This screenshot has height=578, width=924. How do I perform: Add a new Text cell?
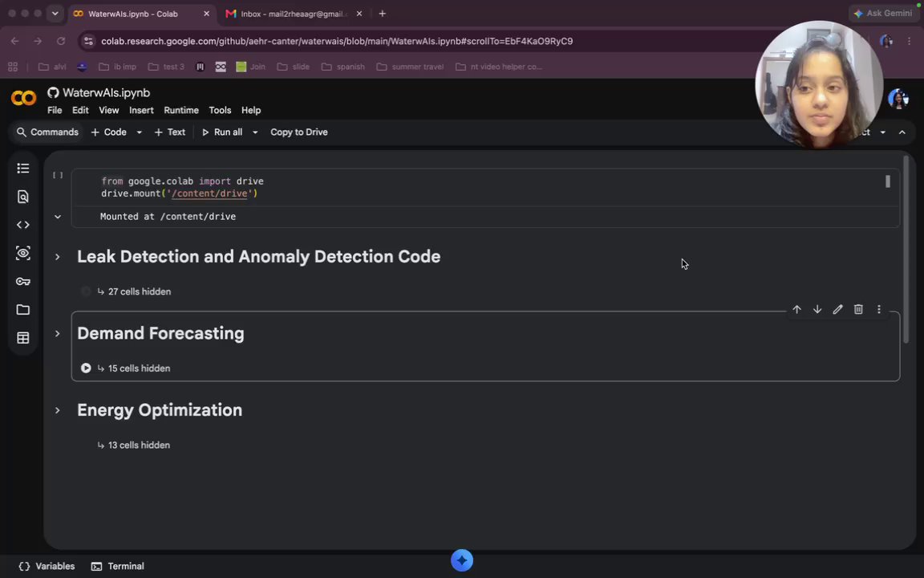point(170,132)
